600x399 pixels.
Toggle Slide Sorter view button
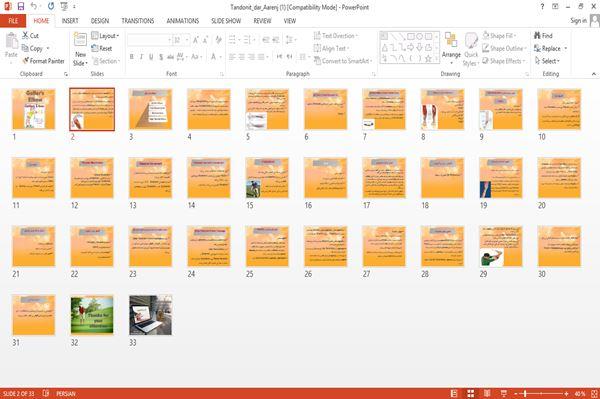point(471,393)
